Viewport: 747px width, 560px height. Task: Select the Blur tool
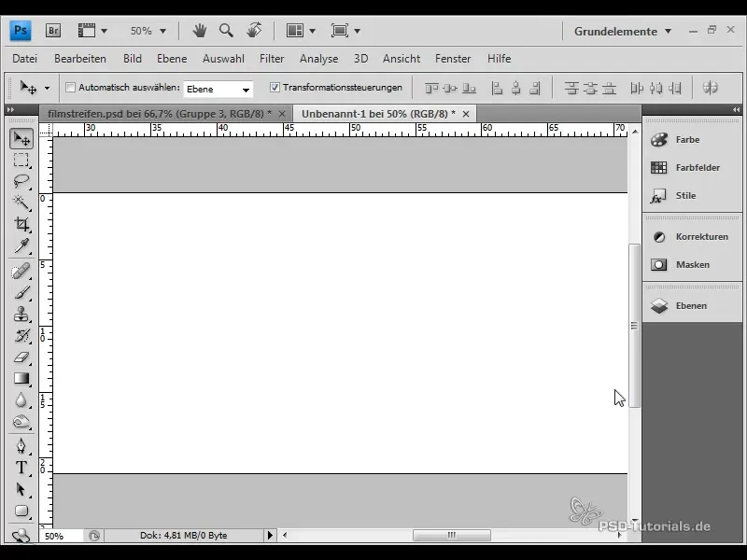click(x=21, y=400)
